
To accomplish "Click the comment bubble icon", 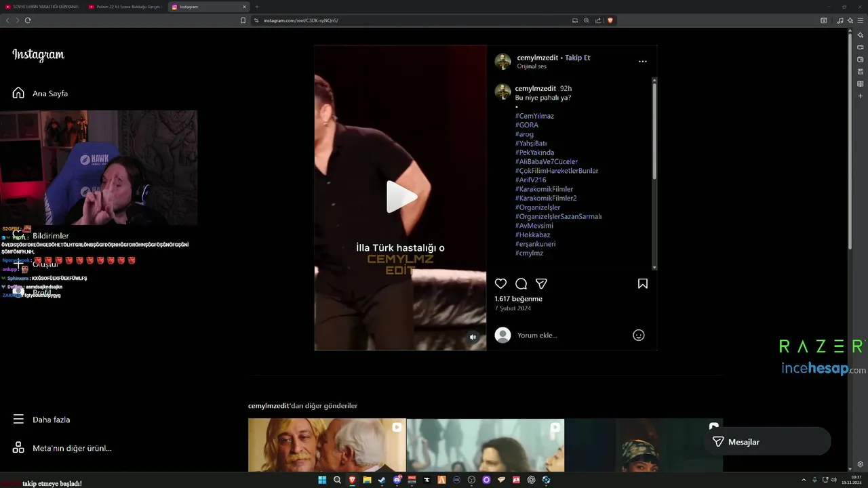I will tap(521, 284).
